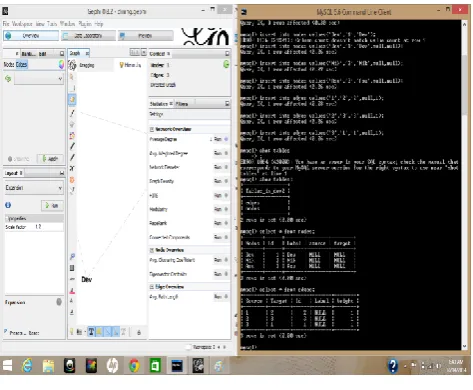Toggle Show Node Labels T button

(x=91, y=332)
